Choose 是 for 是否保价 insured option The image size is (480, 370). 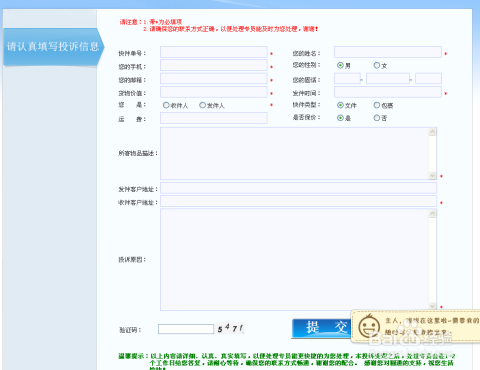[340, 118]
